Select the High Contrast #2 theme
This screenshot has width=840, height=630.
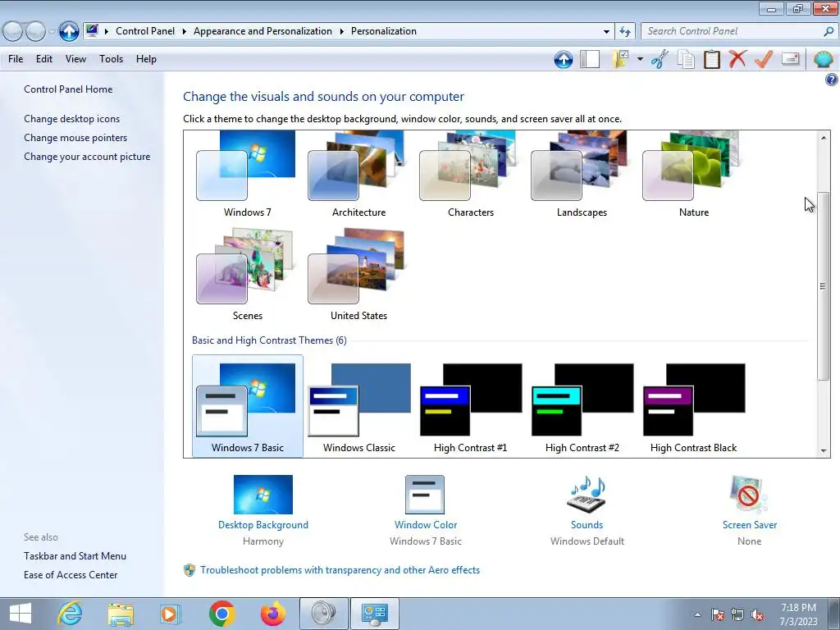[582, 406]
